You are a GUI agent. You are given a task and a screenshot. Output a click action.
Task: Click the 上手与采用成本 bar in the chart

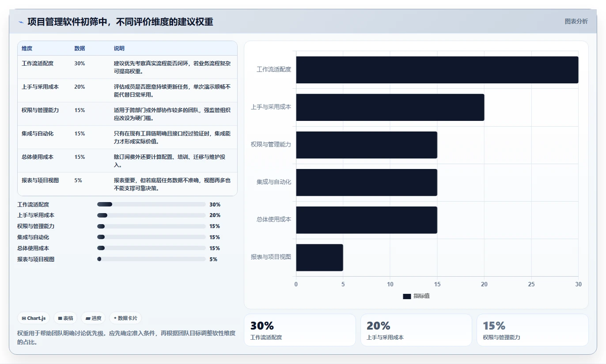pos(390,107)
